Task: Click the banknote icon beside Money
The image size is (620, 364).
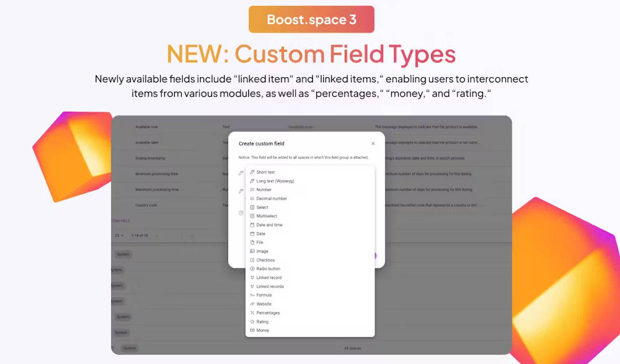Action: [x=252, y=331]
